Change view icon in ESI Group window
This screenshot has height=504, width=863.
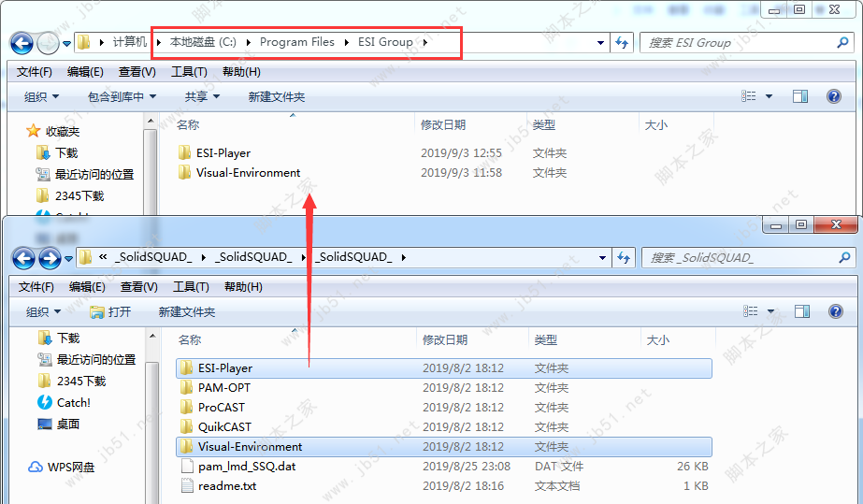(749, 96)
